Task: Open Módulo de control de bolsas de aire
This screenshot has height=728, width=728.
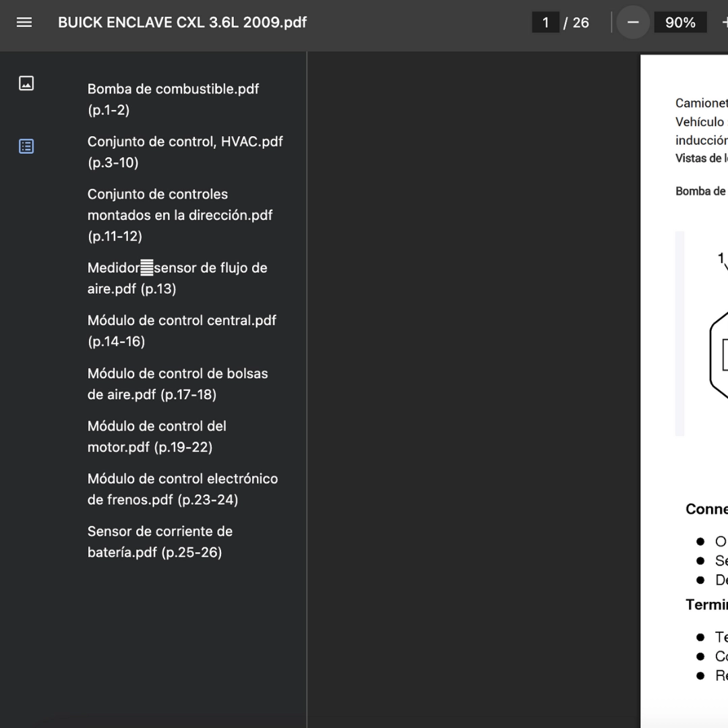Action: tap(178, 384)
